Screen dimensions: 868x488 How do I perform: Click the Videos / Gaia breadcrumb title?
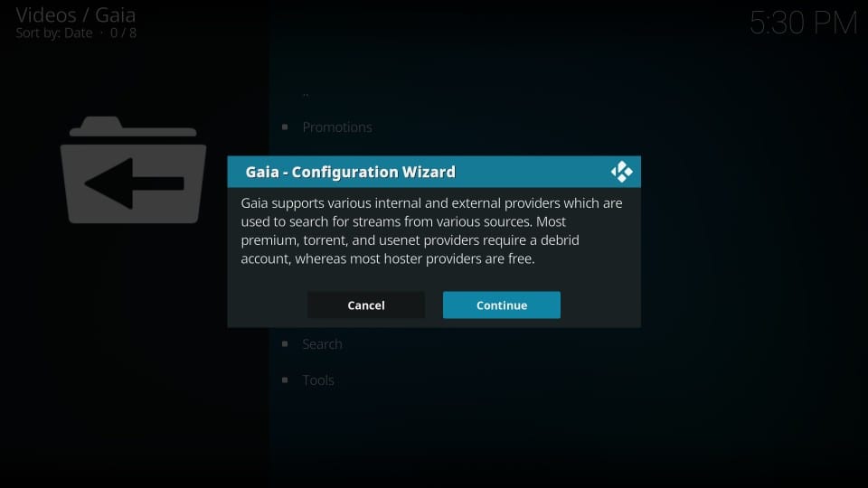[x=75, y=15]
